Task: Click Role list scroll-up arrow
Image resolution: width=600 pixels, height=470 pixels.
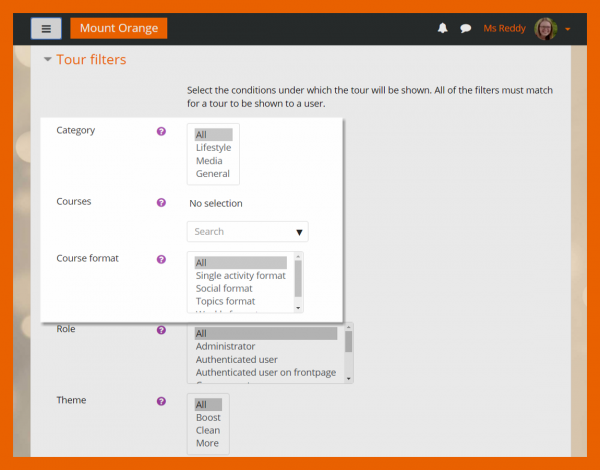Action: pos(348,327)
